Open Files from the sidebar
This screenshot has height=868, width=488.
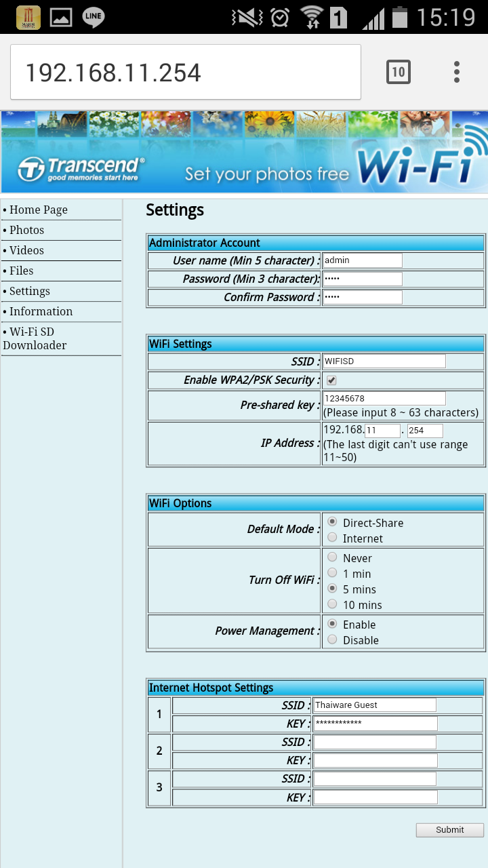click(22, 271)
